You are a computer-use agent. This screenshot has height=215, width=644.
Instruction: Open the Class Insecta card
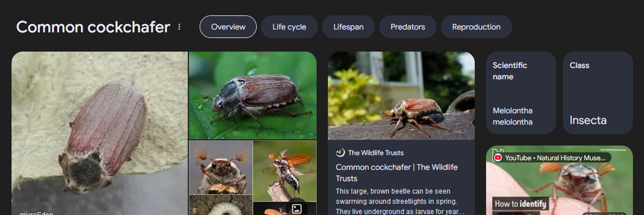[x=597, y=93]
